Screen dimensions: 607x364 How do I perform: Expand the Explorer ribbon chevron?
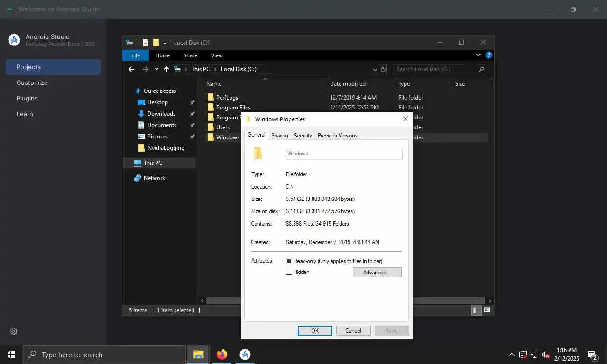[478, 55]
